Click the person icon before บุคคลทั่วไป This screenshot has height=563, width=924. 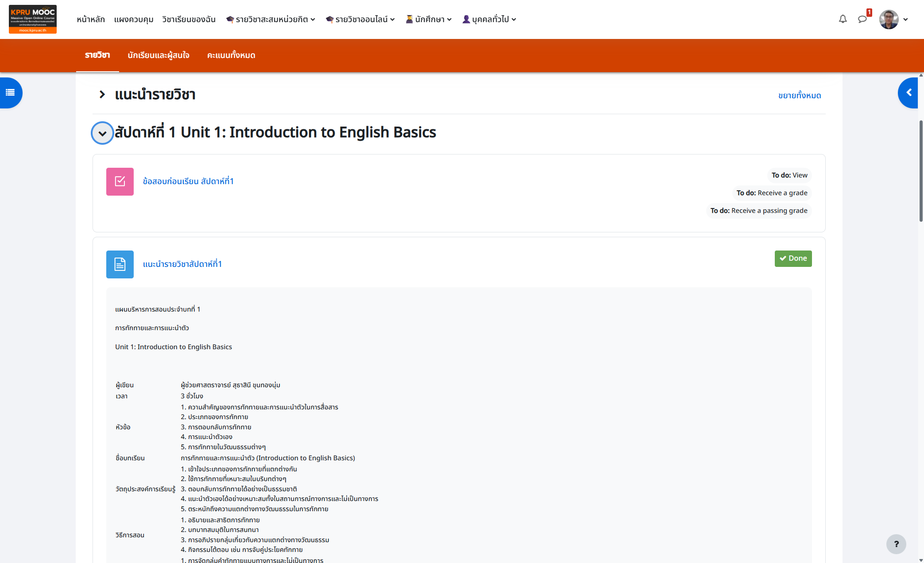(466, 19)
